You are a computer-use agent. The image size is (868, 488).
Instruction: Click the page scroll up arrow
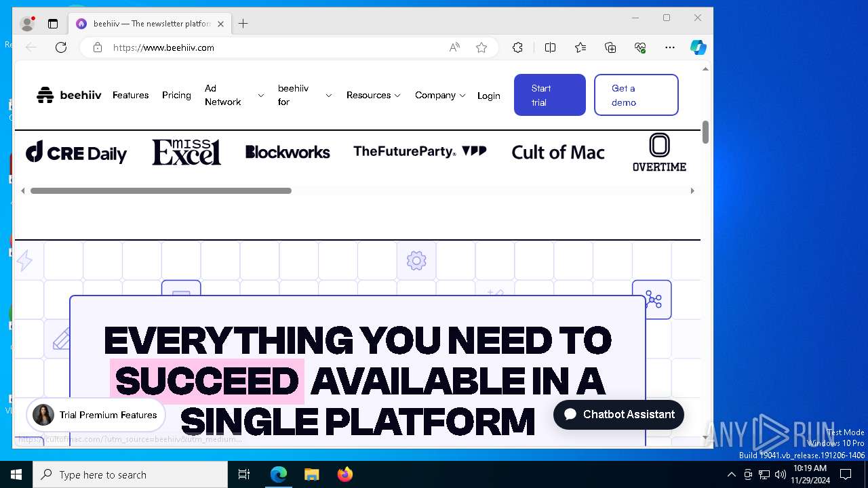[x=705, y=69]
